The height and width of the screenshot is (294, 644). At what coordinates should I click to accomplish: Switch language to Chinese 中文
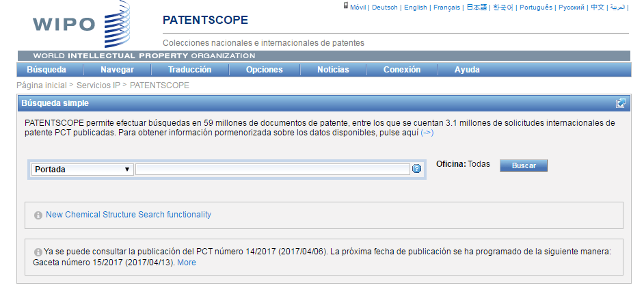click(x=598, y=8)
